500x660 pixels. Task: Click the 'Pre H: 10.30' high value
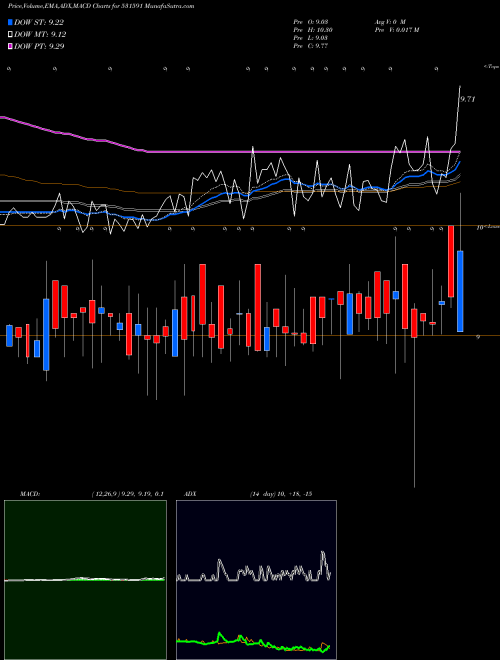pos(313,30)
